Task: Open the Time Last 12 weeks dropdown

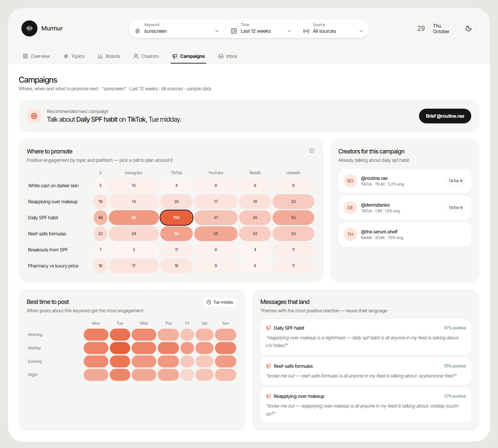Action: coord(261,28)
